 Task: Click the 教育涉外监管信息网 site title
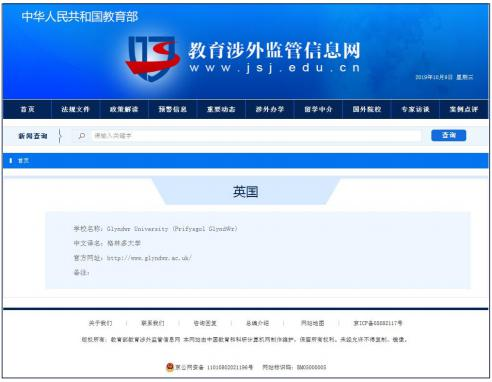click(274, 50)
